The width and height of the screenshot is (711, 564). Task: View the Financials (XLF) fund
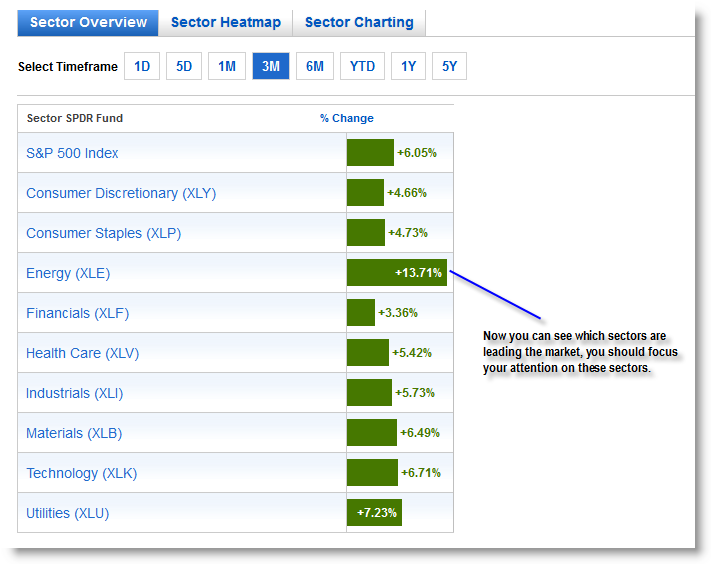78,313
